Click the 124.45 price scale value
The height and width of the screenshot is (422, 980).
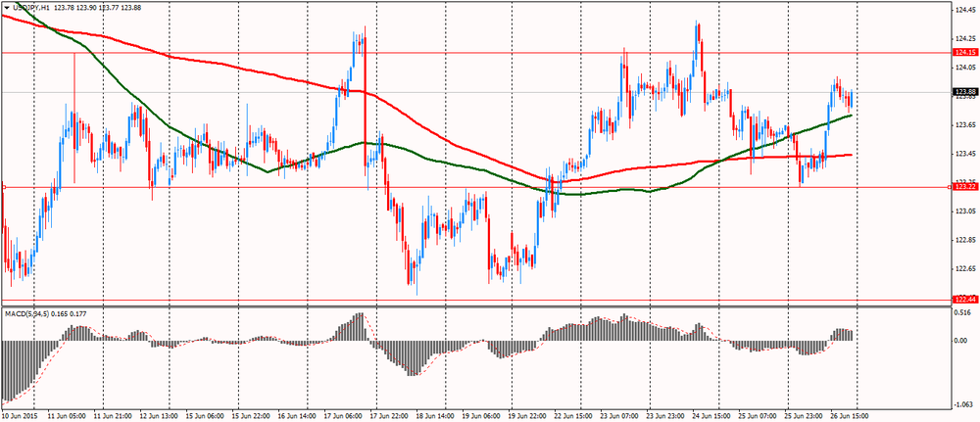964,12
